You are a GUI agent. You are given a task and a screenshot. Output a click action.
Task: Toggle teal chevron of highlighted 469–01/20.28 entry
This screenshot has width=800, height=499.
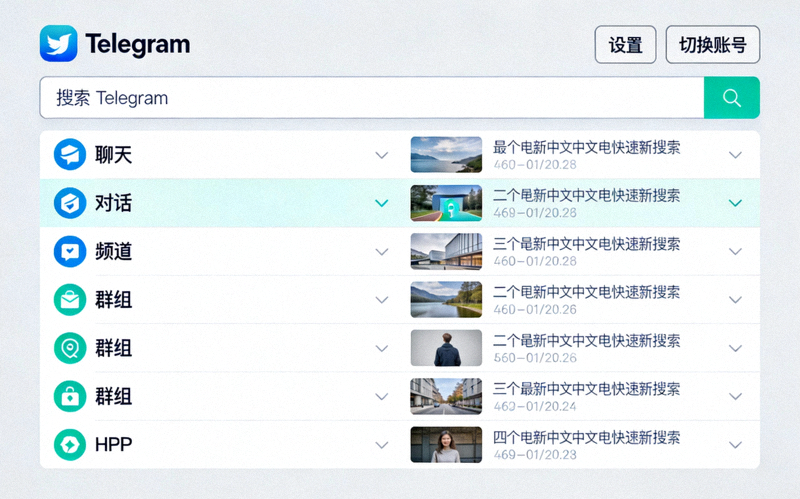[x=735, y=203]
